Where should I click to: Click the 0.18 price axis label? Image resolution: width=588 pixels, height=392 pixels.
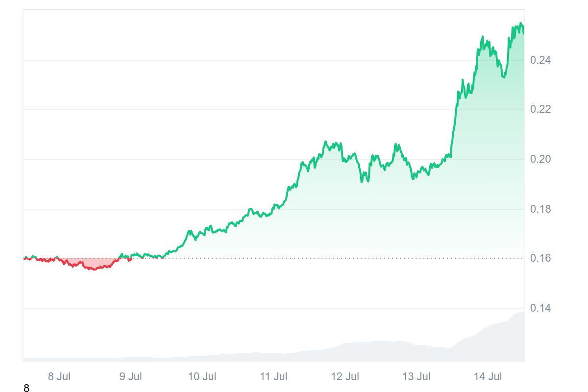point(540,209)
